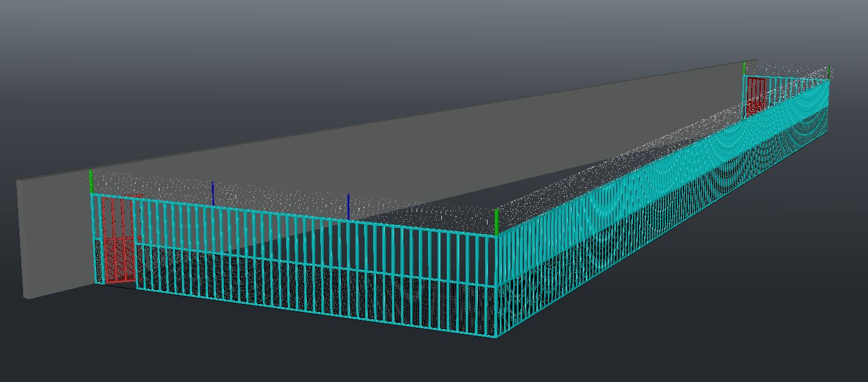Select the right blue vertical marker
This screenshot has width=868, height=382.
tap(348, 207)
